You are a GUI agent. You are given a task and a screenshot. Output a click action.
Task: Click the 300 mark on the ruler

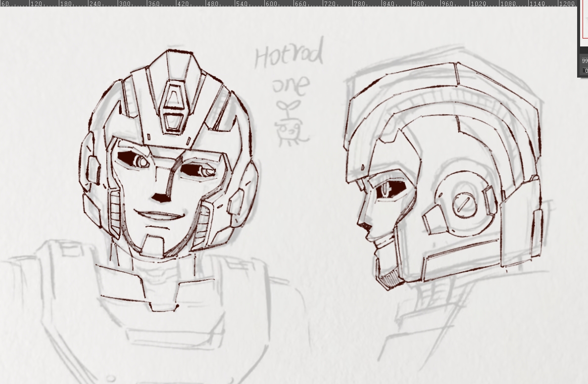[x=125, y=3]
